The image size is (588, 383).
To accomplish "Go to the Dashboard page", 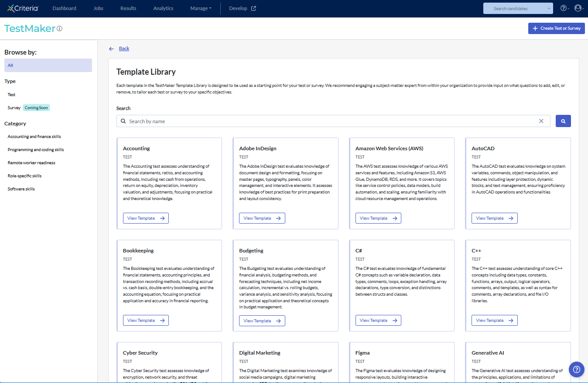I will tap(64, 8).
